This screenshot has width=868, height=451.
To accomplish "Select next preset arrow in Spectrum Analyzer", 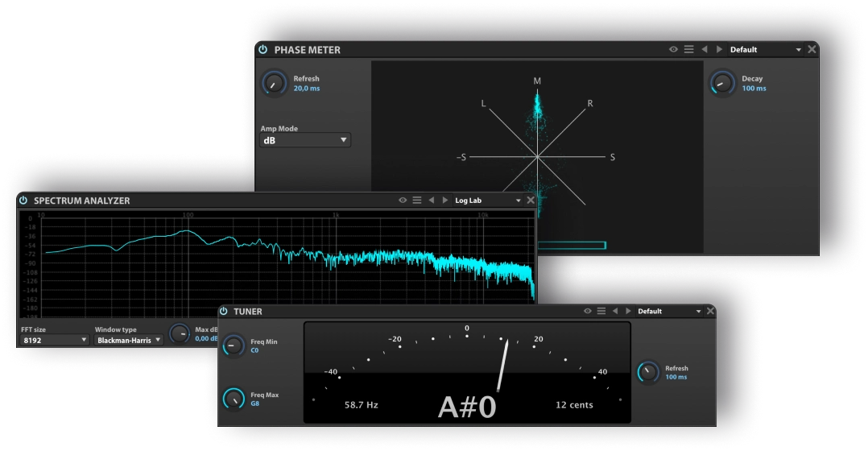I will pos(444,201).
